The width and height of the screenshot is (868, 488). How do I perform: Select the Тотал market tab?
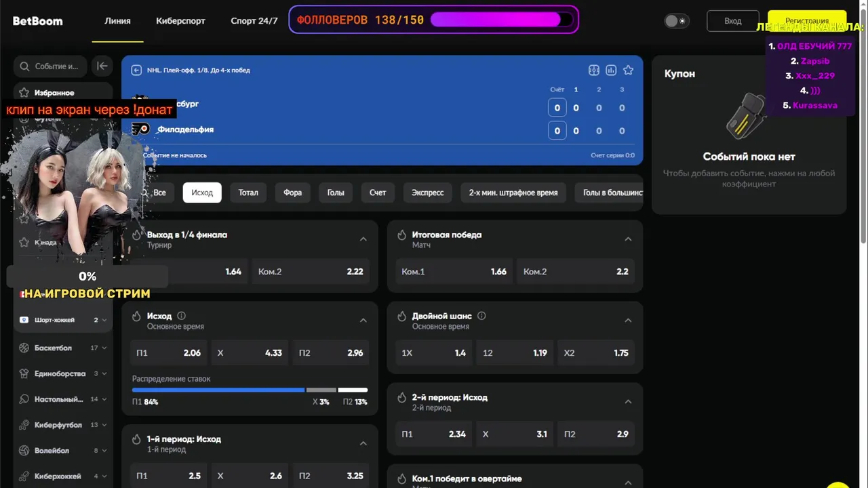248,192
